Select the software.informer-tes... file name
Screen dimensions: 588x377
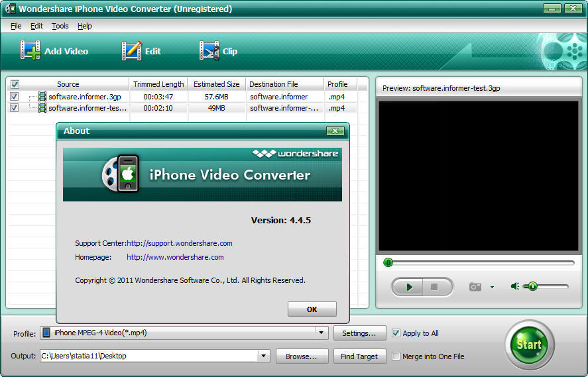(x=88, y=108)
